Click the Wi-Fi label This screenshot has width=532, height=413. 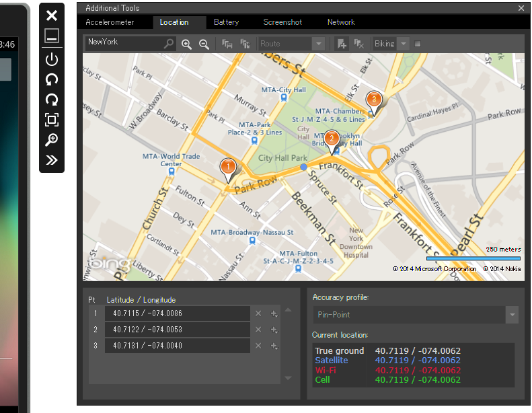click(325, 370)
